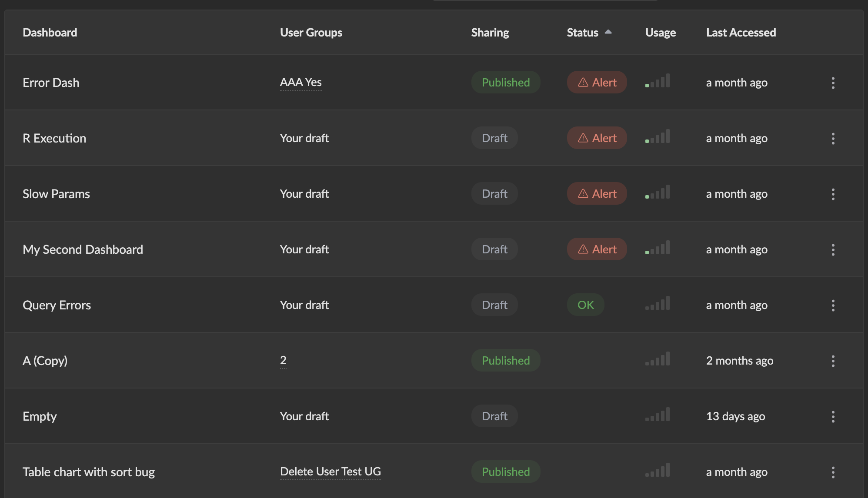Screen dimensions: 868x498
Task: Open Table chart with sort bug dashboard
Action: click(89, 472)
